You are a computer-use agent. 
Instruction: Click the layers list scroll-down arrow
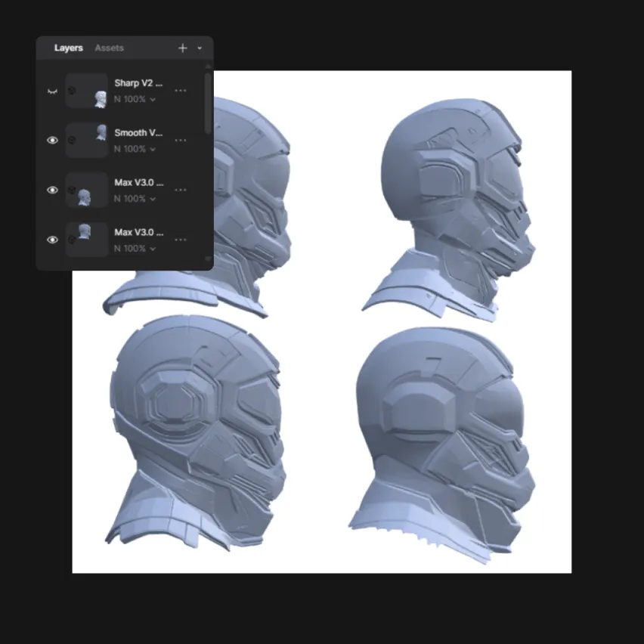pyautogui.click(x=208, y=259)
